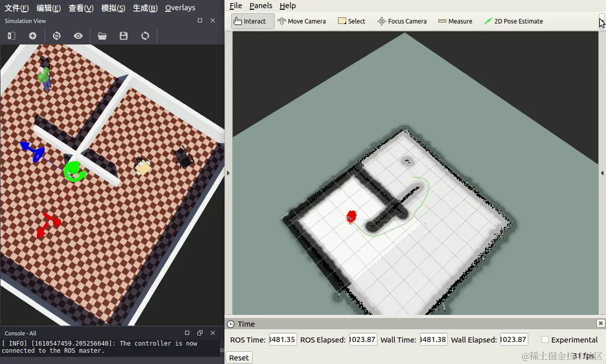Expand the collapsed left panel arrow in RViz
606x364 pixels.
(x=229, y=173)
